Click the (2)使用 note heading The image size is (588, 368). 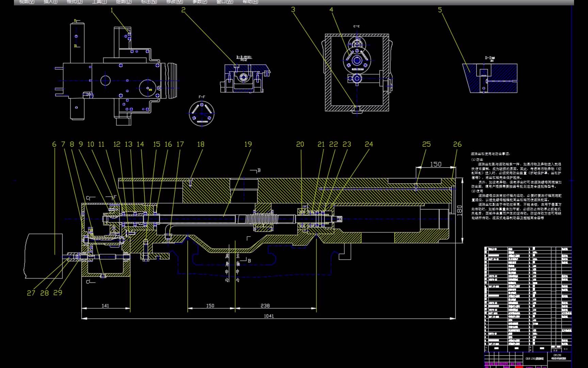click(x=477, y=191)
